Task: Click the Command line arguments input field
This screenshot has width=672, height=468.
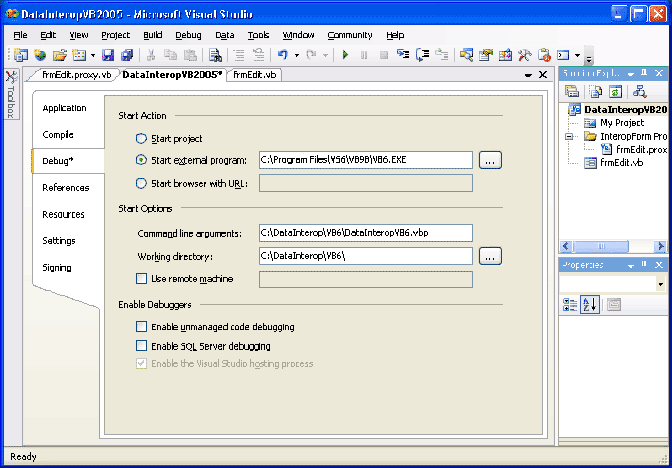Action: point(366,233)
